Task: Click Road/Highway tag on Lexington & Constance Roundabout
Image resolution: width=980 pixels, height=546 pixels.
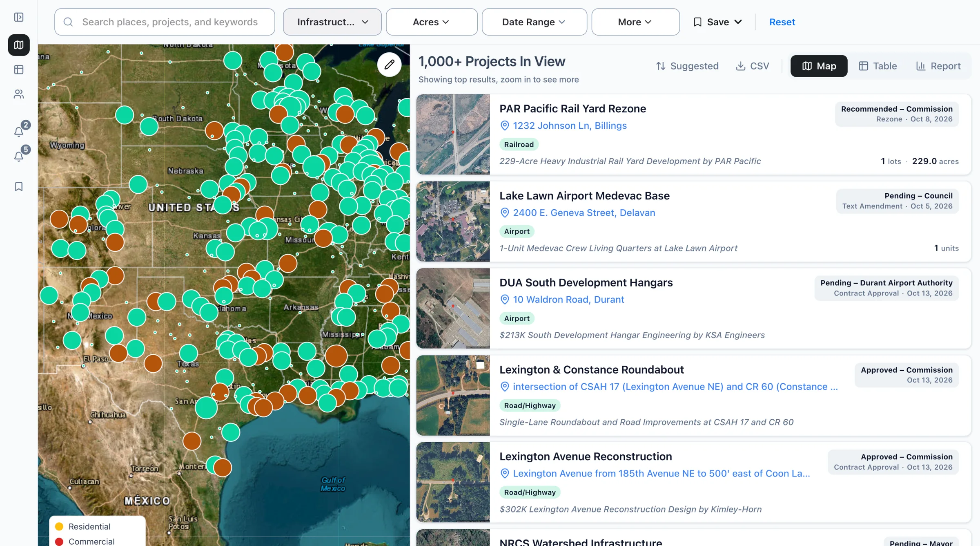Action: (530, 405)
